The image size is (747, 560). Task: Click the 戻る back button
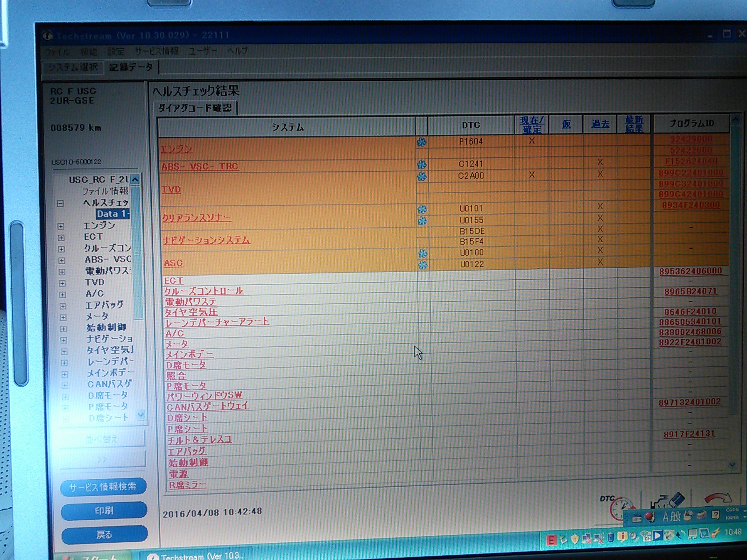104,535
